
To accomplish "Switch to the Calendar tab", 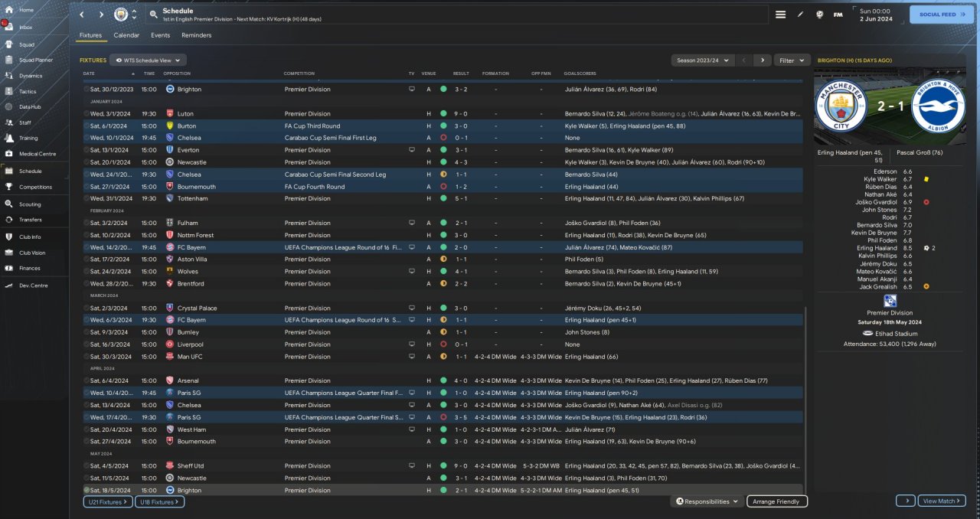I will pyautogui.click(x=126, y=35).
